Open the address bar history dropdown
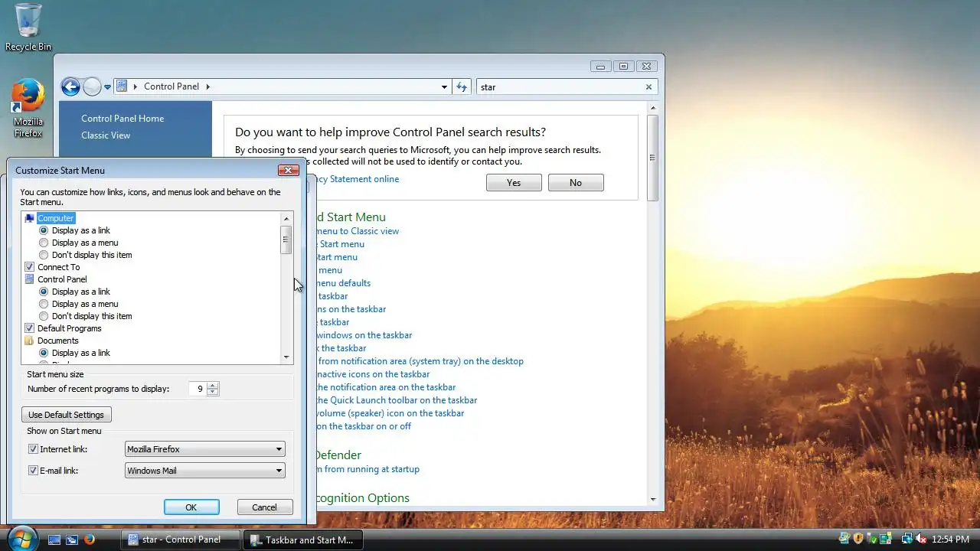 point(444,87)
